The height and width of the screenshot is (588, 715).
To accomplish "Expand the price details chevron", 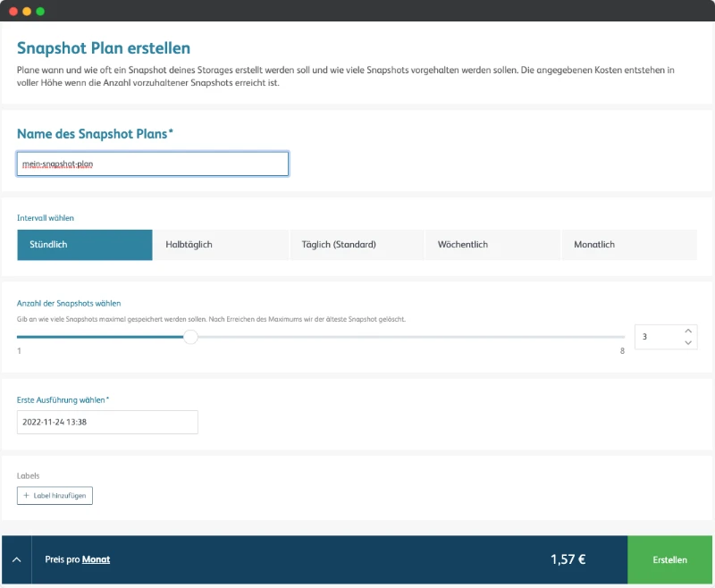I will click(x=16, y=559).
